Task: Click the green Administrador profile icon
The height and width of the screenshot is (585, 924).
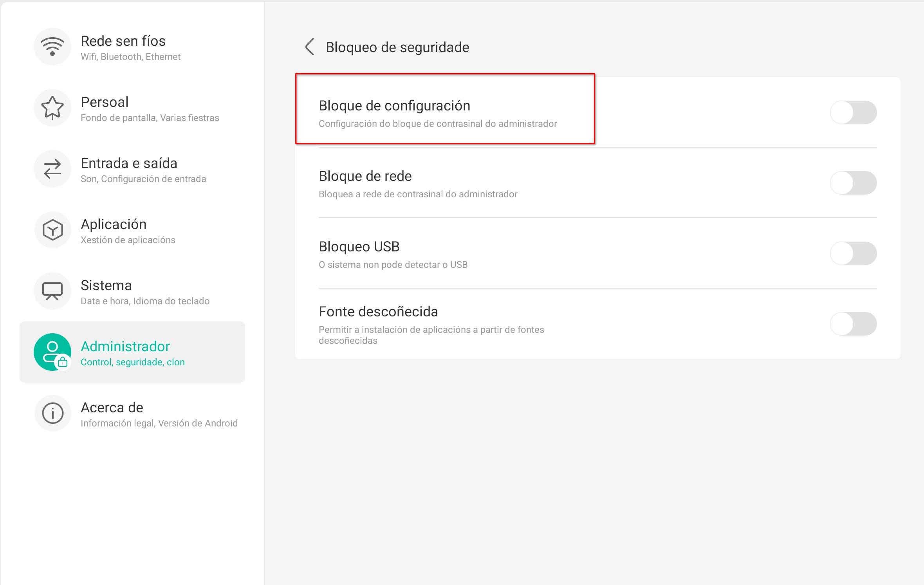Action: point(52,352)
